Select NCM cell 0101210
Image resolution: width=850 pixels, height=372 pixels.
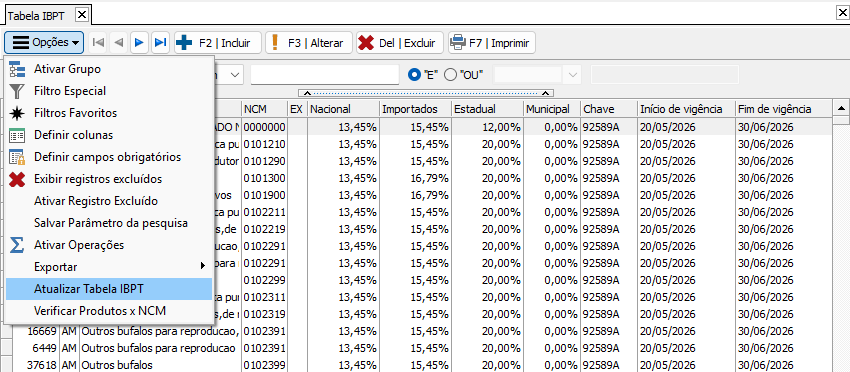265,144
